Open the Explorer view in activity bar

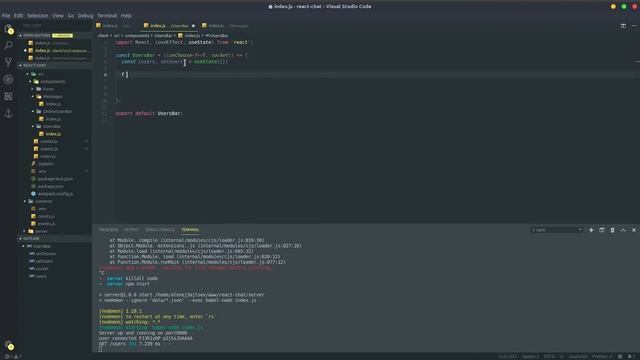point(8,29)
